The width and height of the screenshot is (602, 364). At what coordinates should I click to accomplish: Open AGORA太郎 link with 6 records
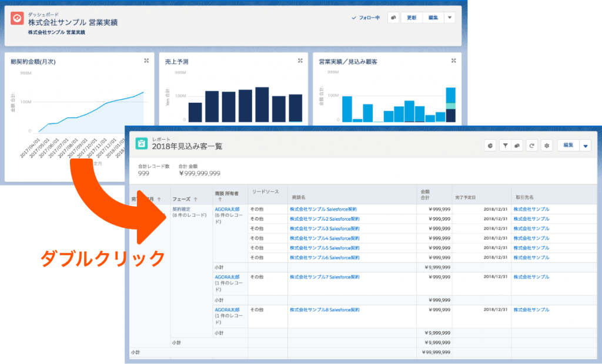227,209
